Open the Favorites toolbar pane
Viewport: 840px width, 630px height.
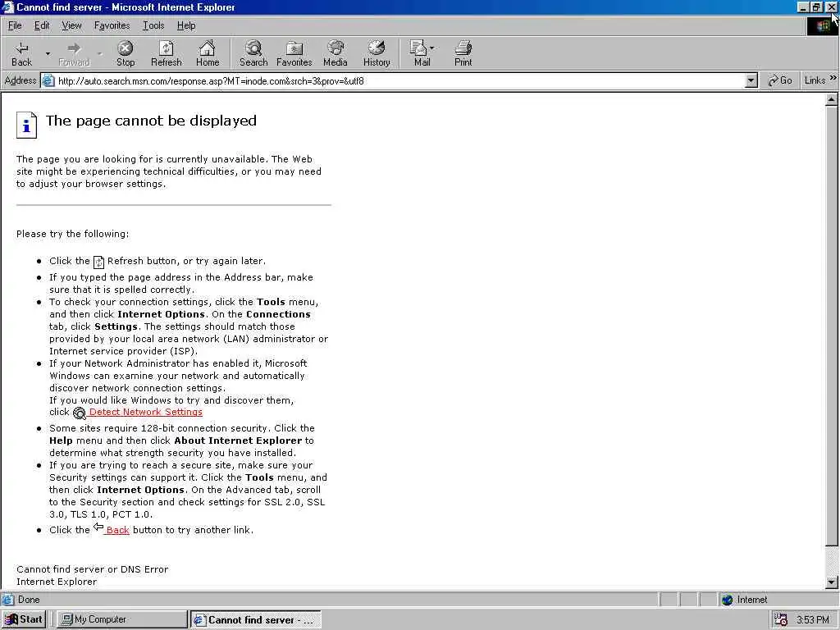pos(294,53)
